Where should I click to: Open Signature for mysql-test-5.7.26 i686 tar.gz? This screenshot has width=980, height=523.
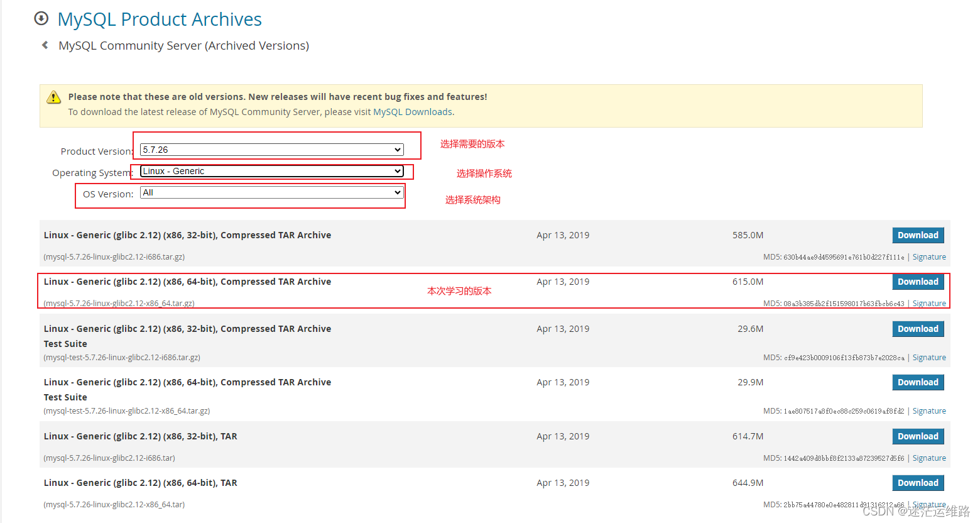click(929, 358)
